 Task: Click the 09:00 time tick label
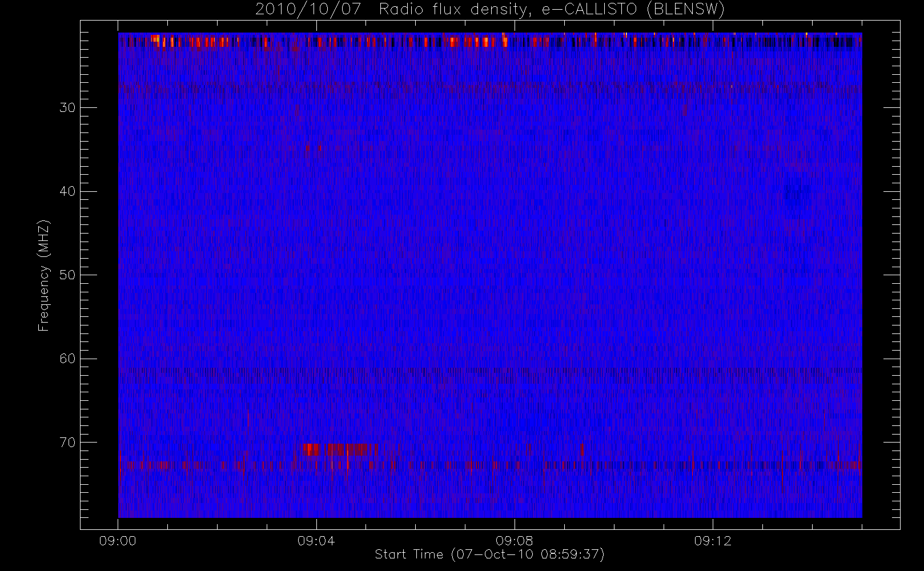point(118,541)
